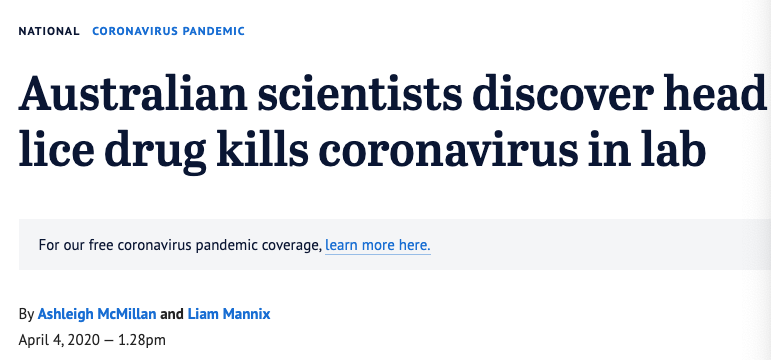Screen dimensions: 771x360
Task: Click the April 4, 2020 publication date
Action: 59,340
